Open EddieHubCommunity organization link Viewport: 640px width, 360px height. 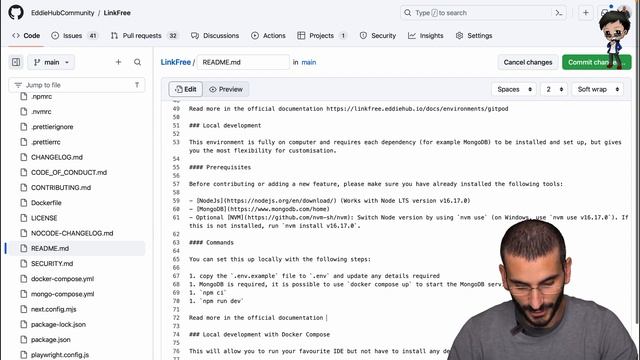click(62, 13)
